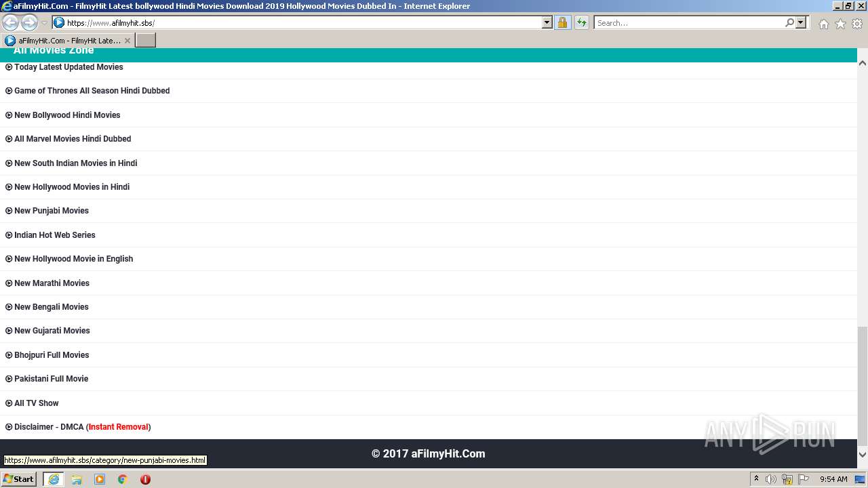Open the red Opera taskbar icon

[145, 479]
